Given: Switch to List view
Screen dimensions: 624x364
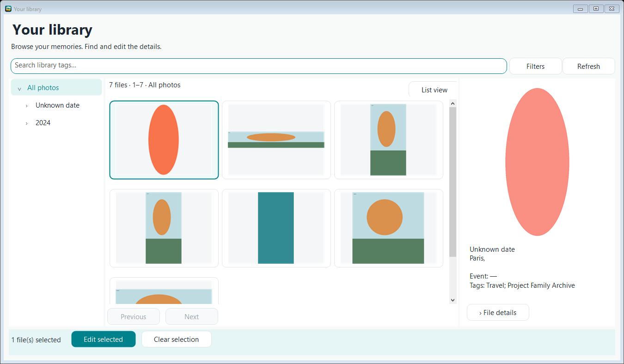Looking at the screenshot, I should pyautogui.click(x=433, y=90).
